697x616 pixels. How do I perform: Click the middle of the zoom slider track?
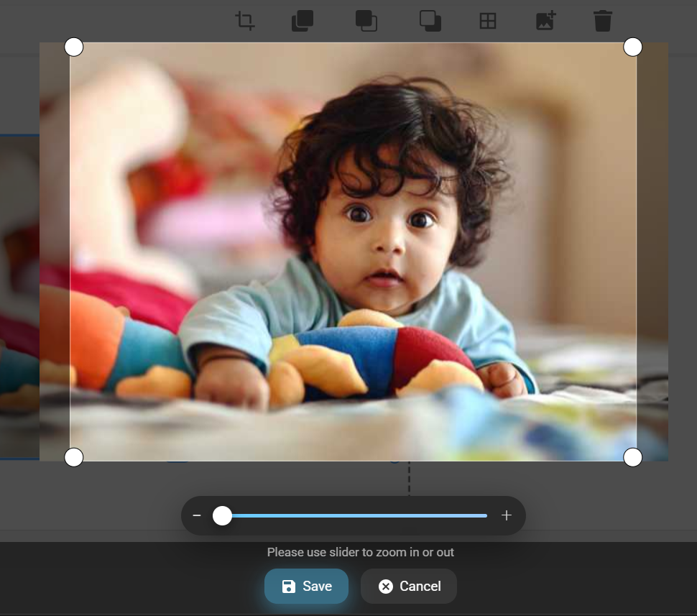(x=354, y=515)
